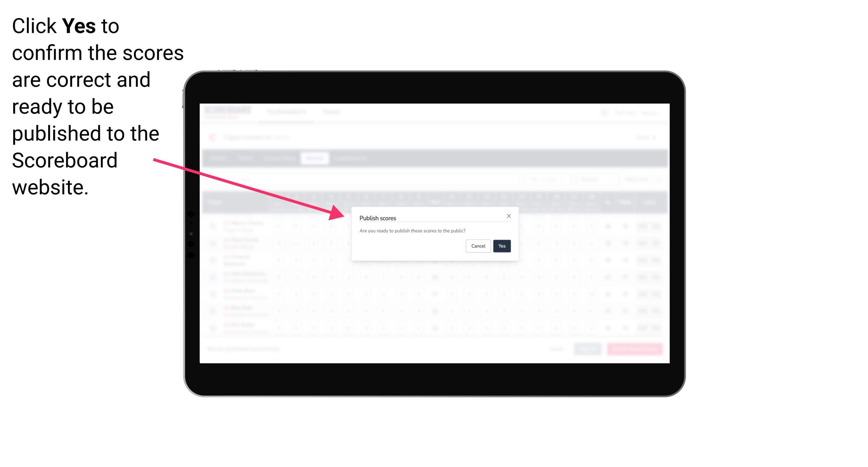Toggle public scoreboard visibility
This screenshot has width=868, height=467.
pos(502,245)
